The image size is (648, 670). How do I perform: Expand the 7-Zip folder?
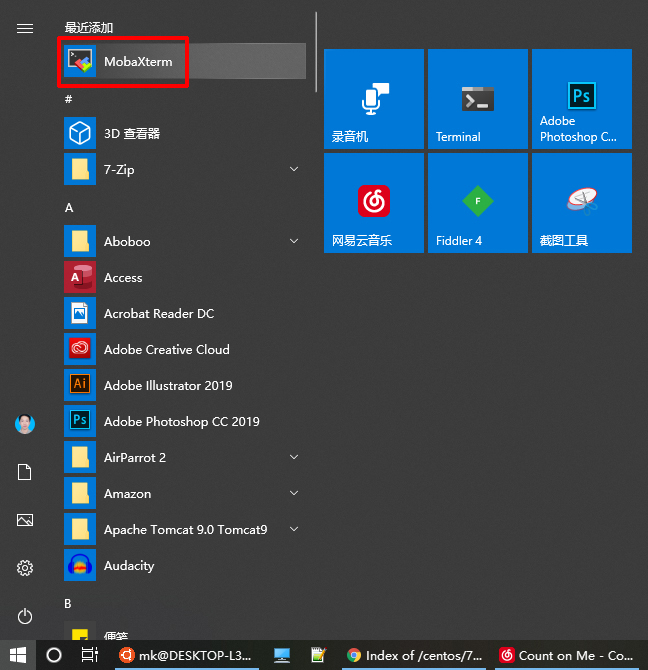pyautogui.click(x=294, y=170)
